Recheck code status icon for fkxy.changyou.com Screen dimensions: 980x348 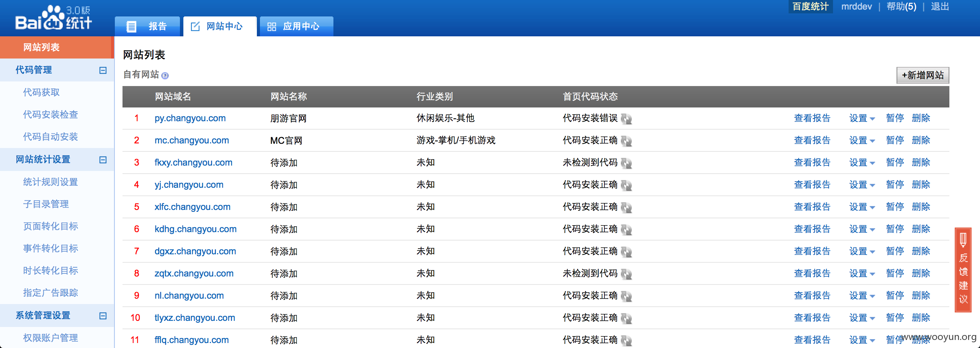[x=626, y=163]
